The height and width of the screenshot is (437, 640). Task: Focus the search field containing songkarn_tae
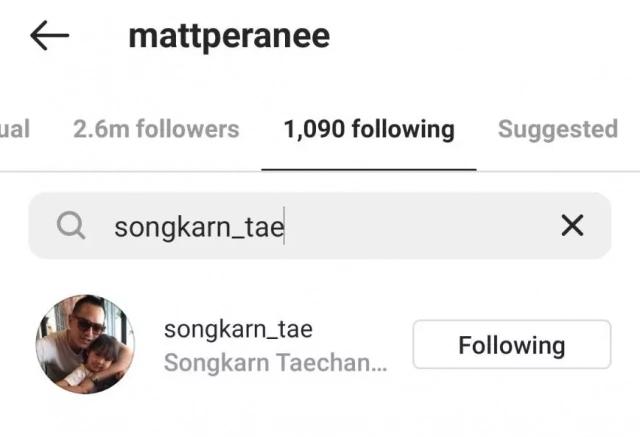[x=320, y=226]
